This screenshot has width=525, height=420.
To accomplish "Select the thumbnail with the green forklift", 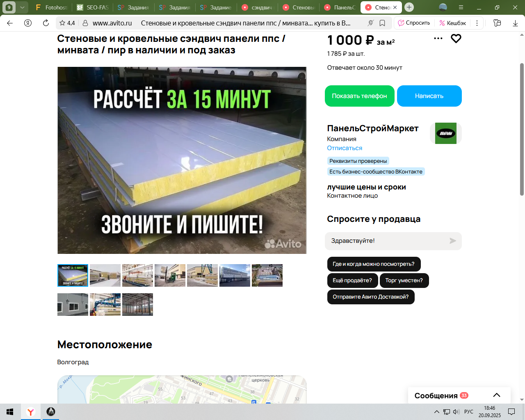I will pyautogui.click(x=170, y=275).
